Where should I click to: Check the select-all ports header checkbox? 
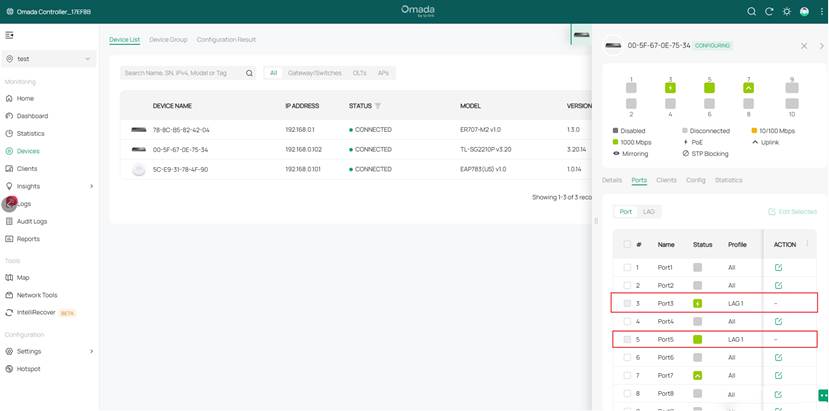pos(627,244)
